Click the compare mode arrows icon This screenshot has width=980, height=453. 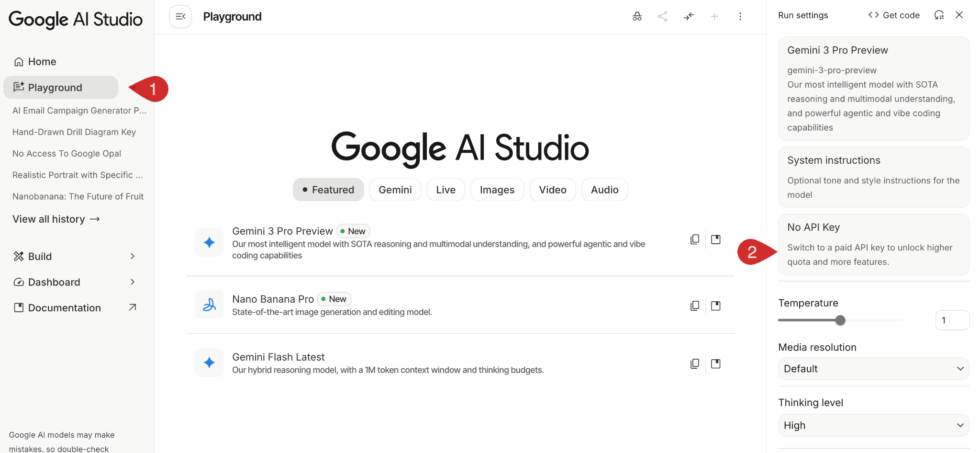[x=689, y=16]
